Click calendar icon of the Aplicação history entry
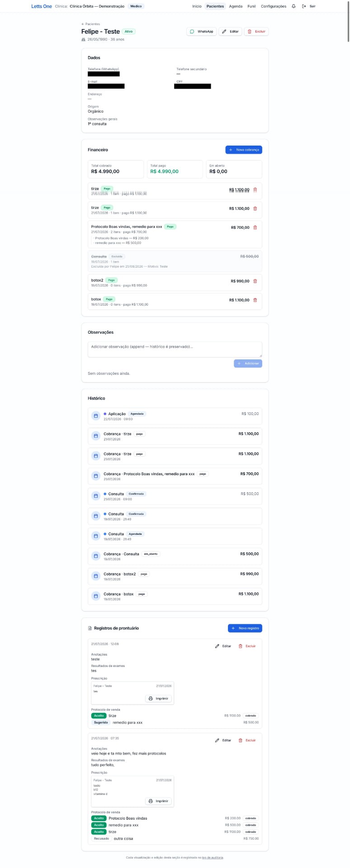 (x=96, y=416)
